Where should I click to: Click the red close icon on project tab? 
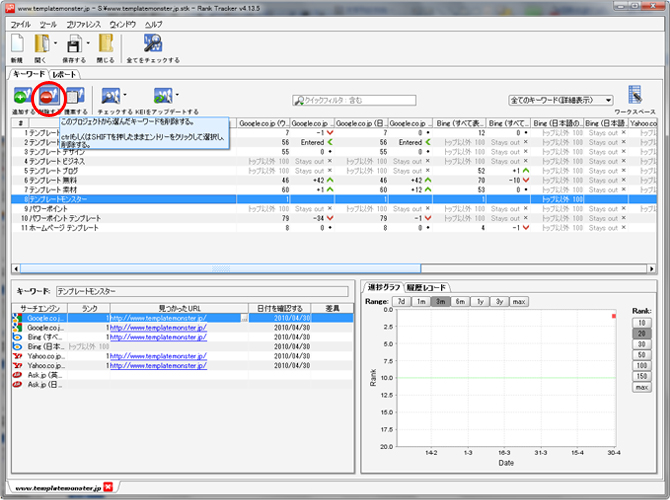coord(108,487)
